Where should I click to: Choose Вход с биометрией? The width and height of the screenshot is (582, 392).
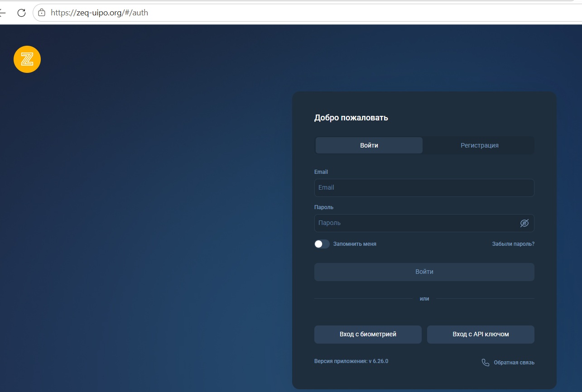(368, 335)
